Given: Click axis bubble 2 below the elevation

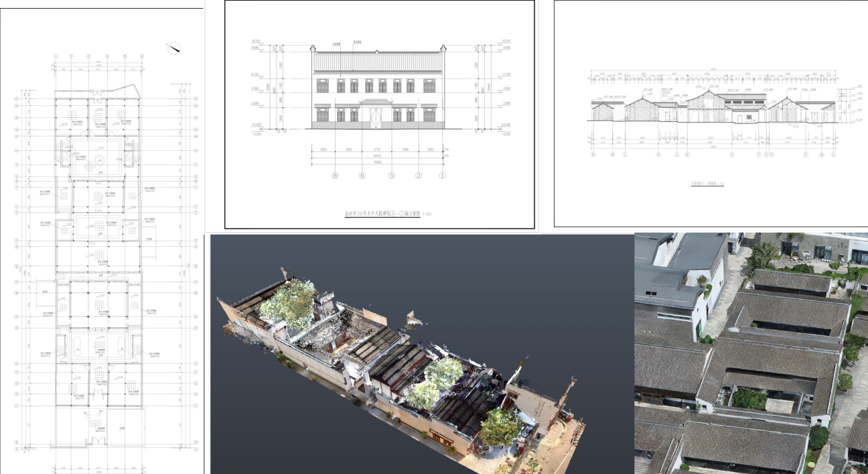Looking at the screenshot, I should 419,176.
